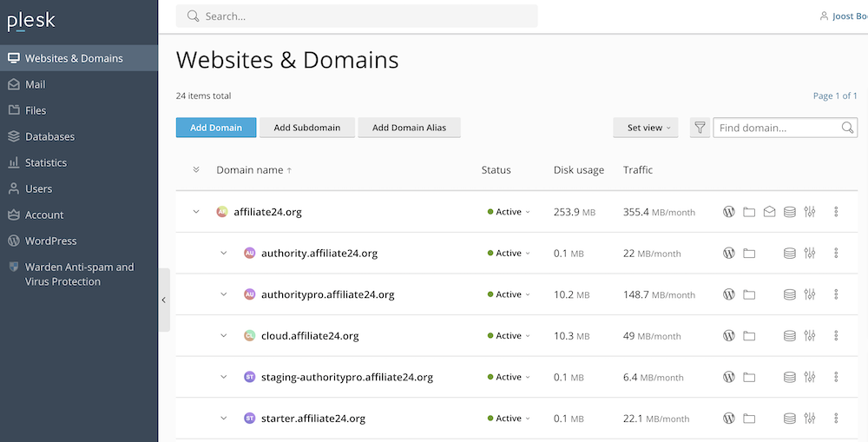This screenshot has width=868, height=442.
Task: Click the Plesk logo
Action: coord(31,22)
